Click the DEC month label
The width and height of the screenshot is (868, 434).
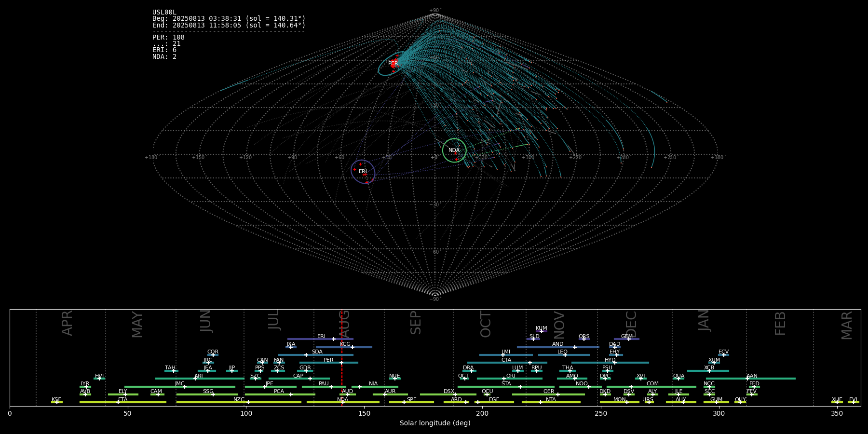(631, 324)
